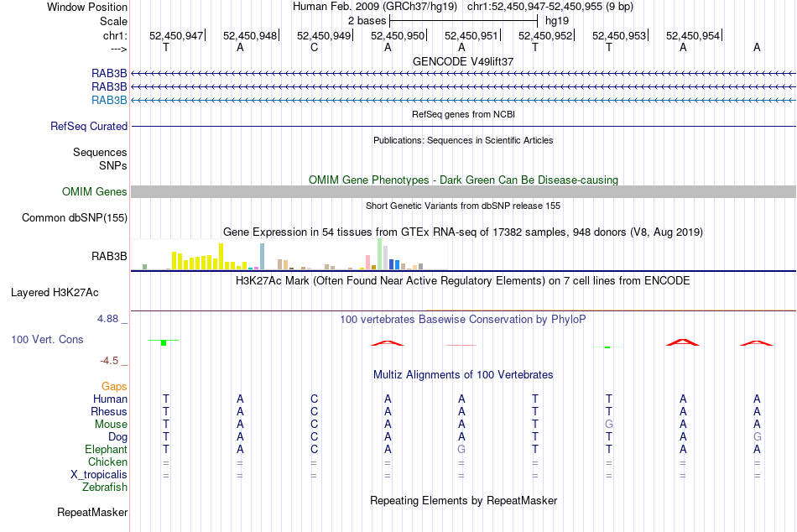The height and width of the screenshot is (532, 797).
Task: Click the mismatched G base in the Mouse row
Action: pos(609,425)
